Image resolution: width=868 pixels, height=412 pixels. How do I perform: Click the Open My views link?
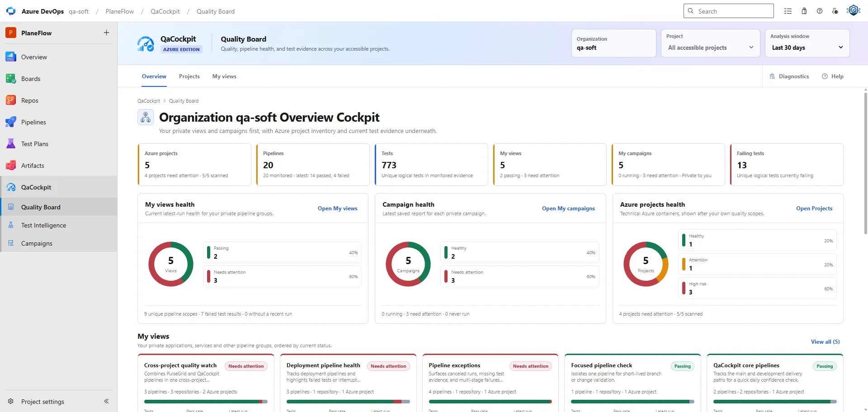click(337, 208)
